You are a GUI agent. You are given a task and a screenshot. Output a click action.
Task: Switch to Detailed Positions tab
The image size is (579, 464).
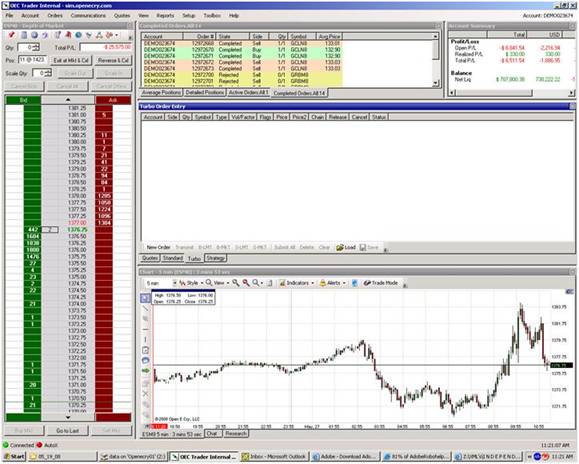[x=205, y=92]
